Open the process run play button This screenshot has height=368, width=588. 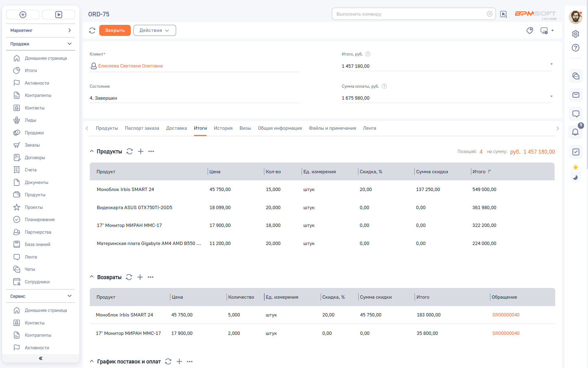pos(58,14)
